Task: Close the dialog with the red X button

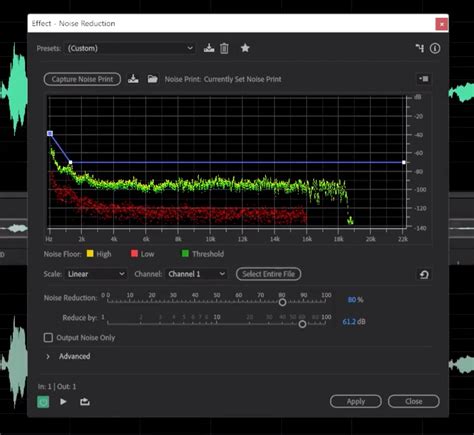Action: [x=442, y=24]
